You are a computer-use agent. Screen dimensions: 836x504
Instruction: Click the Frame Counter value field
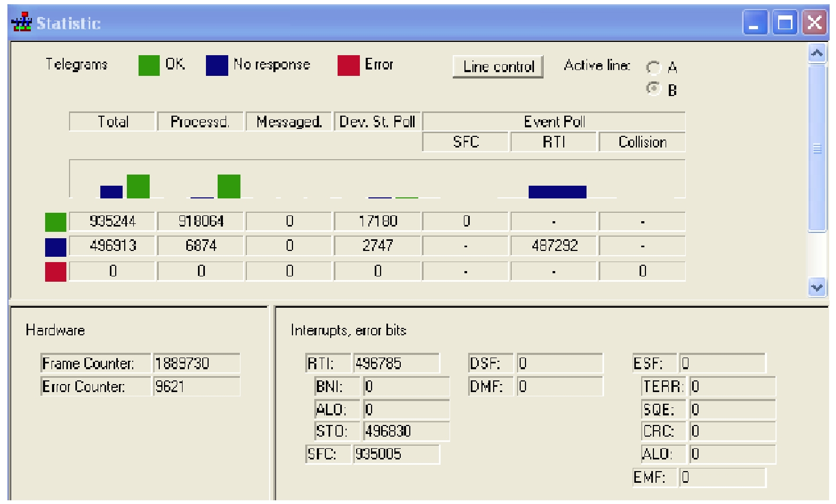[196, 363]
